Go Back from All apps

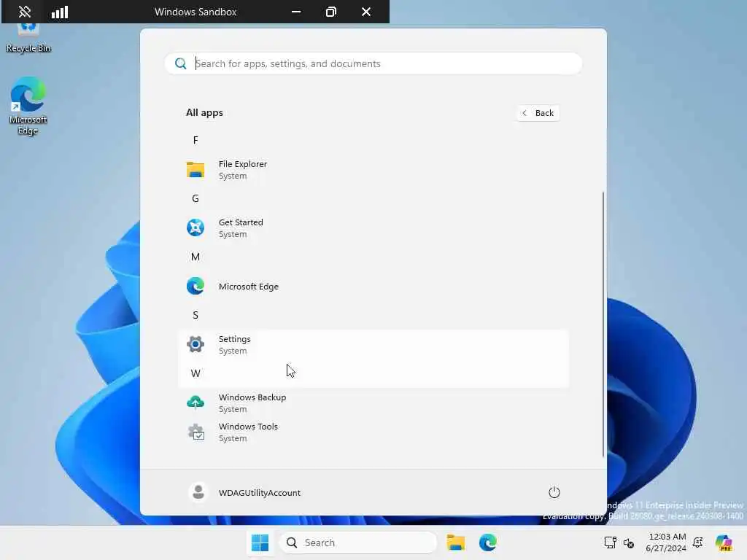[x=538, y=113]
